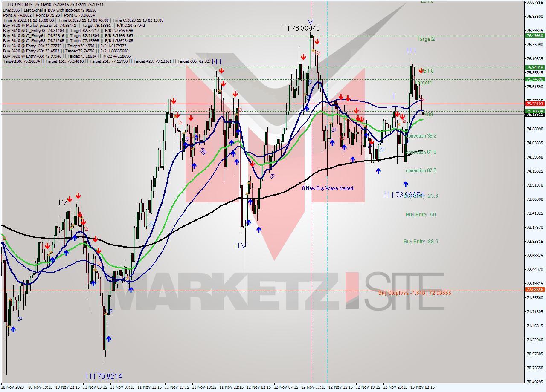This screenshot has width=546, height=392.
Task: Click the '12 Nov 11:15' time label
Action: [313, 388]
